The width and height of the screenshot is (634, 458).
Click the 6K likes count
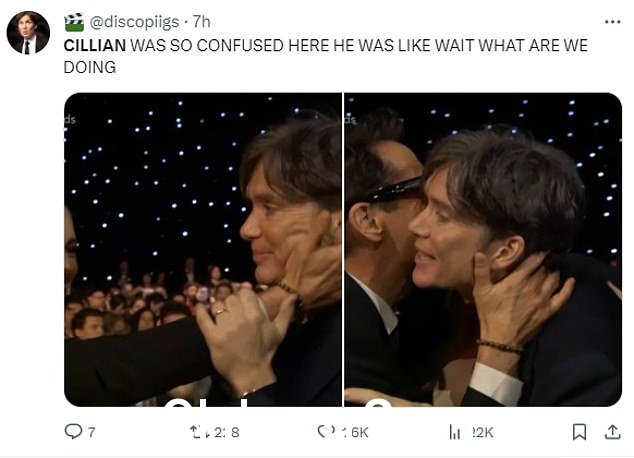356,432
